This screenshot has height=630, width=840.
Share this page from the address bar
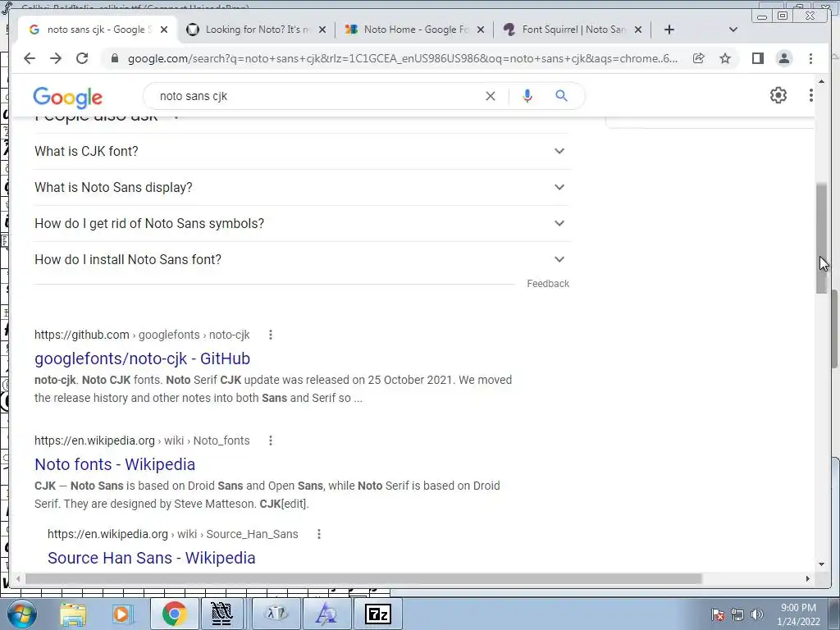pos(699,58)
